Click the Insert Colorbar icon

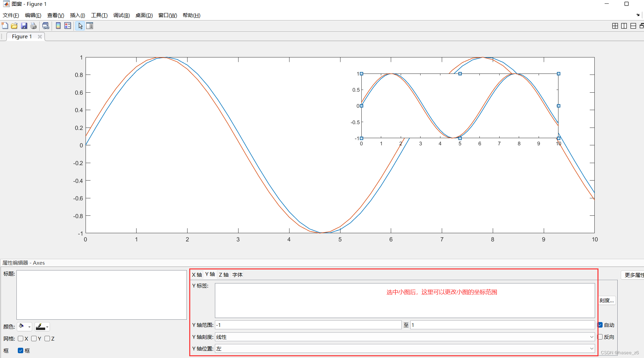coord(58,26)
